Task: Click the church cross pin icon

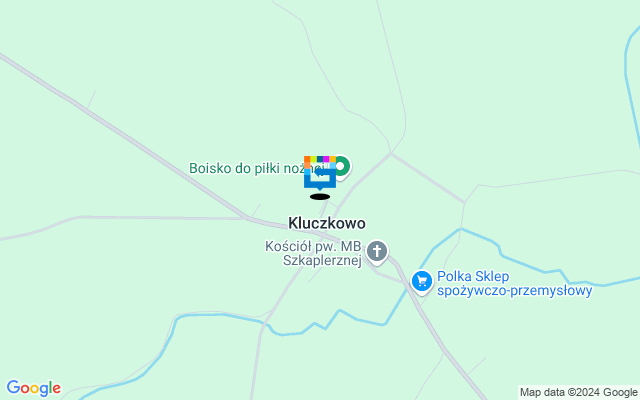Action: point(377,251)
